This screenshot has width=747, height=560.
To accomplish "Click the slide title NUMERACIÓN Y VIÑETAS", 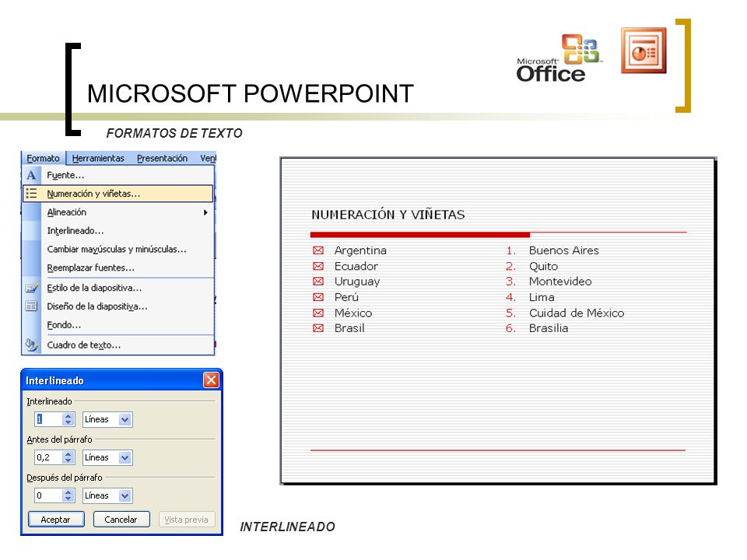I will coord(388,215).
